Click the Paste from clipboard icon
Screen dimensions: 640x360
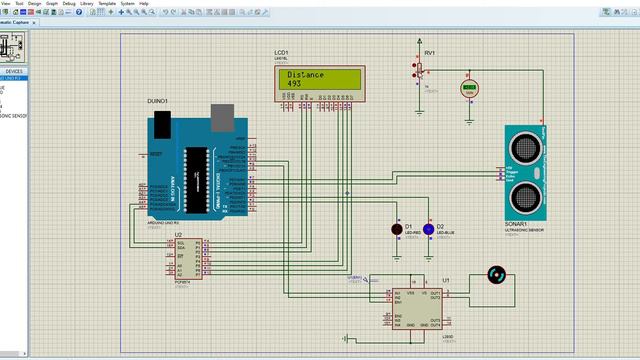point(199,12)
